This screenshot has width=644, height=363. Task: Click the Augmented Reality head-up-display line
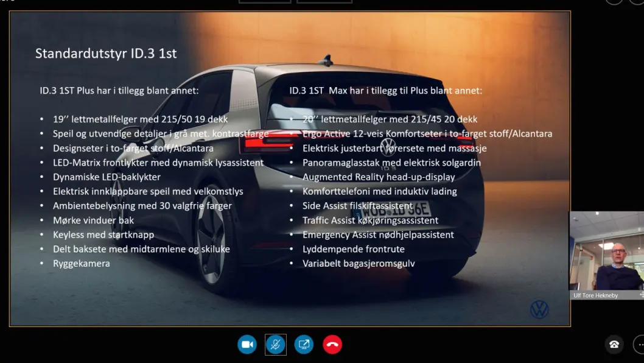(379, 177)
